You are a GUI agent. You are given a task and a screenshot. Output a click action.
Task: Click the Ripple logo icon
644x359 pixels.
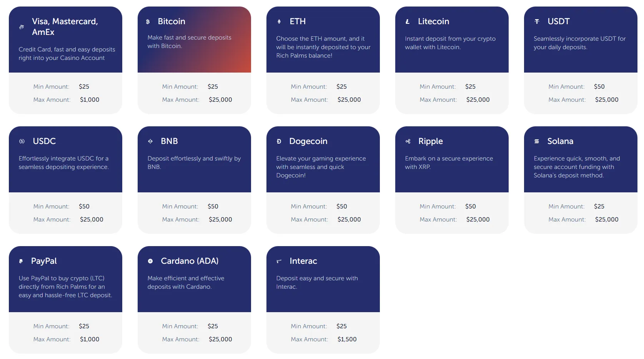tap(408, 142)
